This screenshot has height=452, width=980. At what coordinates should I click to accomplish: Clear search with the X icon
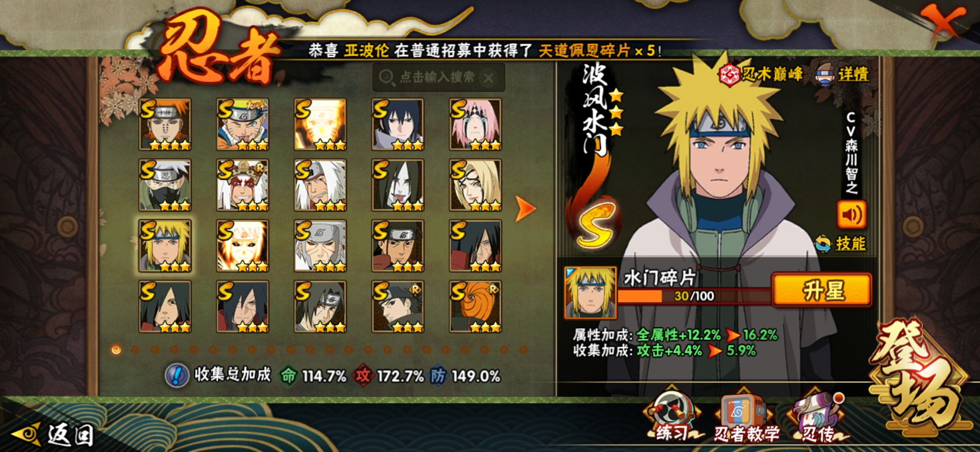click(x=488, y=77)
